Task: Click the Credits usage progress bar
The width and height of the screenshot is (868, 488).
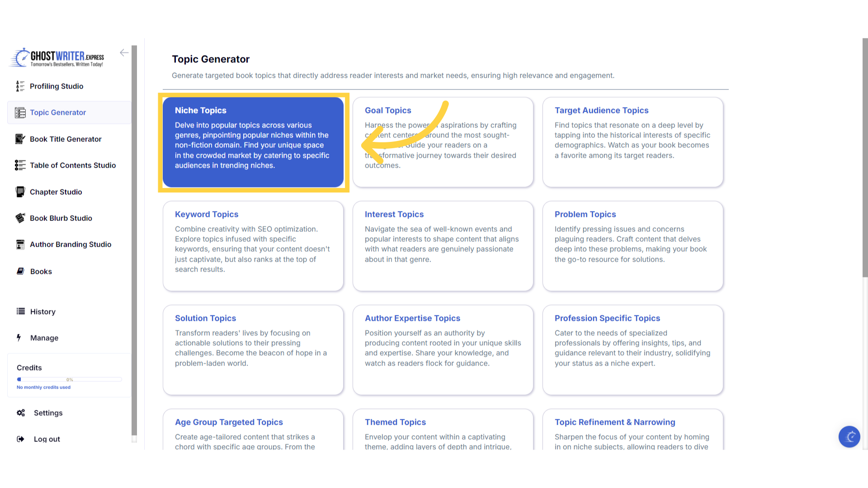Action: coord(69,380)
